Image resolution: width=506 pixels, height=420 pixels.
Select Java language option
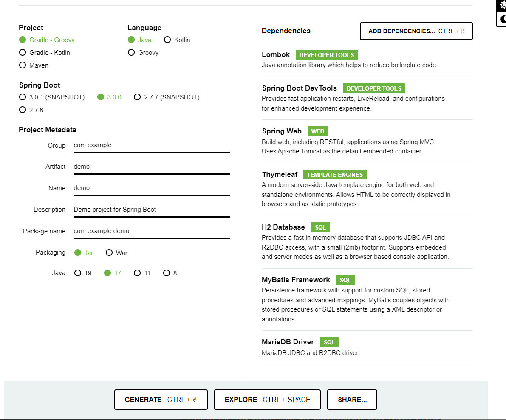pyautogui.click(x=140, y=40)
